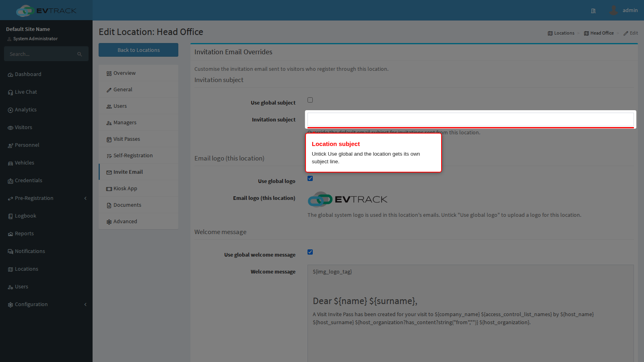The width and height of the screenshot is (644, 362).
Task: Click the Invitation Email Overrides heading
Action: (x=233, y=52)
